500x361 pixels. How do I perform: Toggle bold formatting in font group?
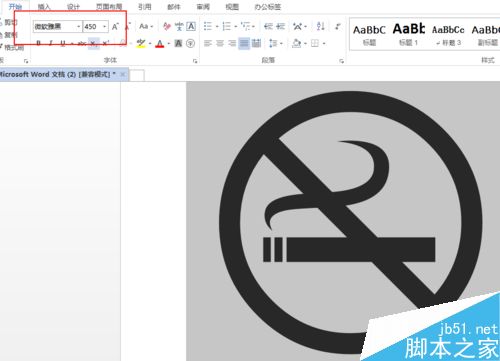point(39,43)
